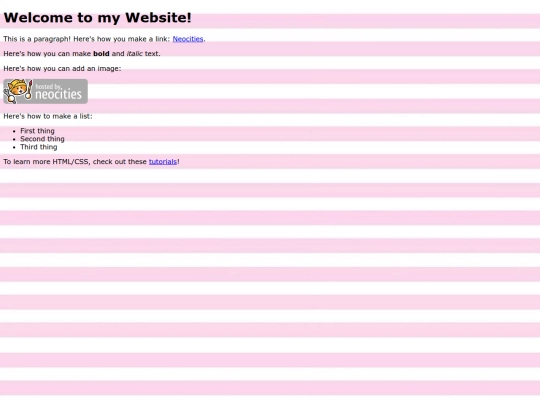Viewport: 540px width, 405px height.
Task: Follow the tutorials link
Action: tap(163, 162)
